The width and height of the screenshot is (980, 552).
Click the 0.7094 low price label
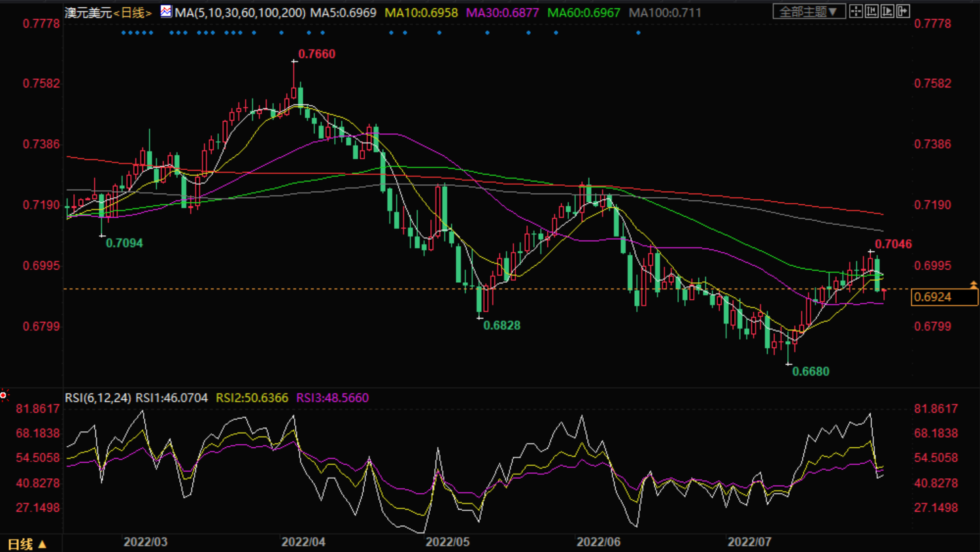pos(124,243)
